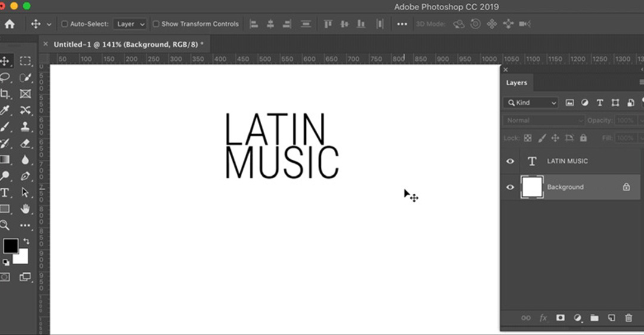The image size is (644, 335).
Task: Toggle the adjustment layer filter
Action: pos(584,103)
